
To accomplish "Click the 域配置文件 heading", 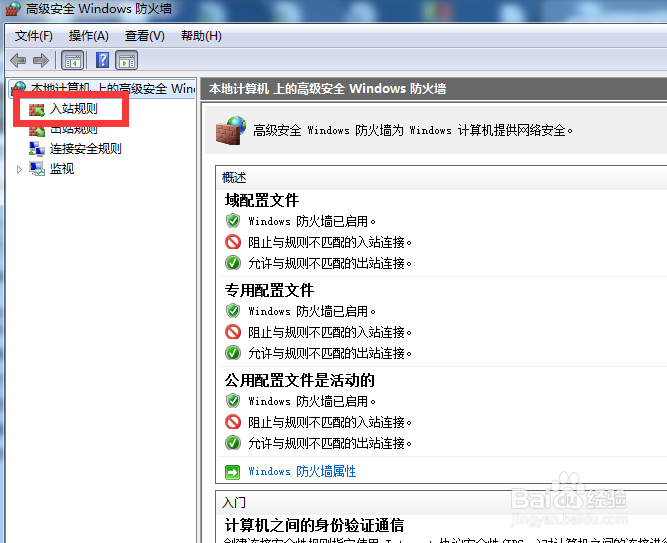I will tap(262, 200).
